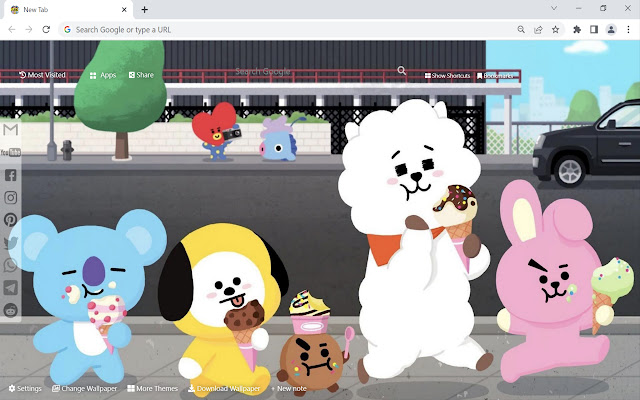Focus the Search Google field on the wallpaper
This screenshot has height=400, width=640.
pos(314,71)
